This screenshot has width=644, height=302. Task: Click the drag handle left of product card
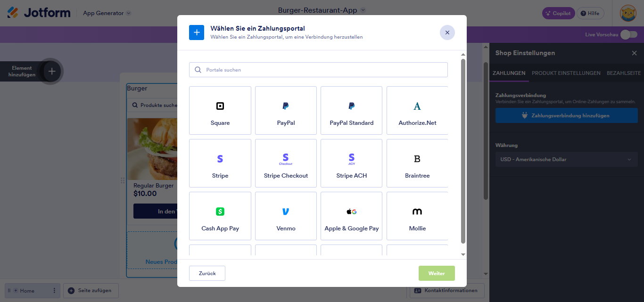[123, 180]
